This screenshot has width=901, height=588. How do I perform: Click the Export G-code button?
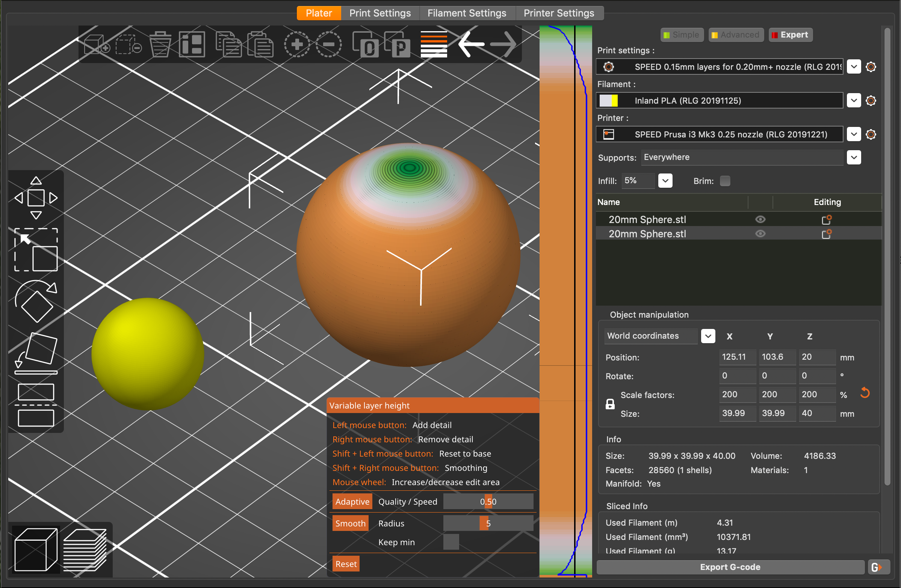pyautogui.click(x=730, y=567)
